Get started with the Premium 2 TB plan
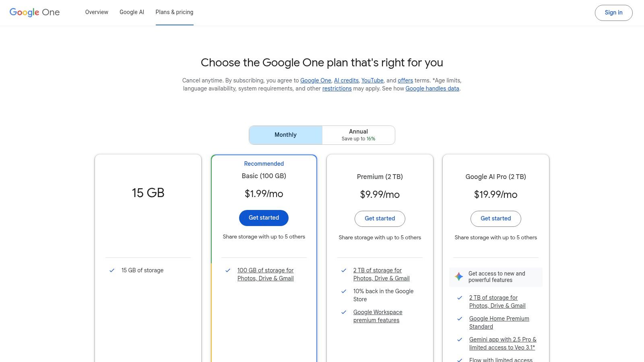This screenshot has width=644, height=362. [x=380, y=218]
